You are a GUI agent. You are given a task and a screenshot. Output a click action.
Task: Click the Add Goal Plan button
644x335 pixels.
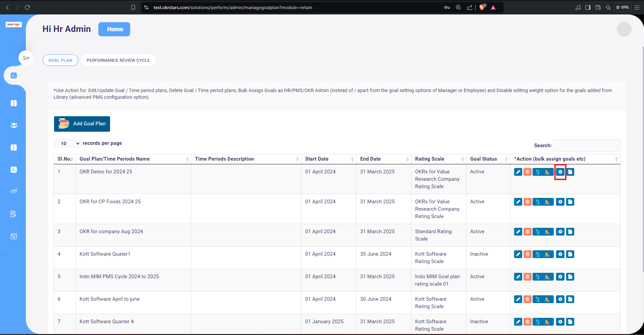(82, 124)
